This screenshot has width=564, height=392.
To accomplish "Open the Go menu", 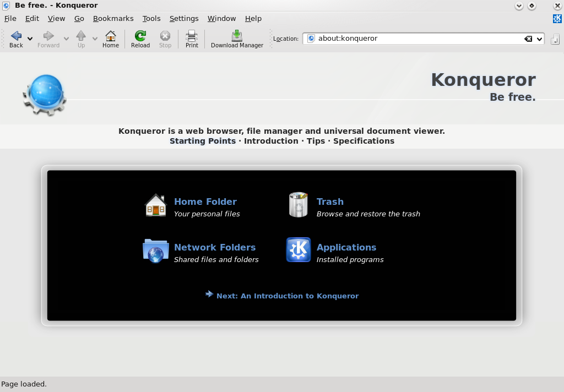I will [79, 18].
